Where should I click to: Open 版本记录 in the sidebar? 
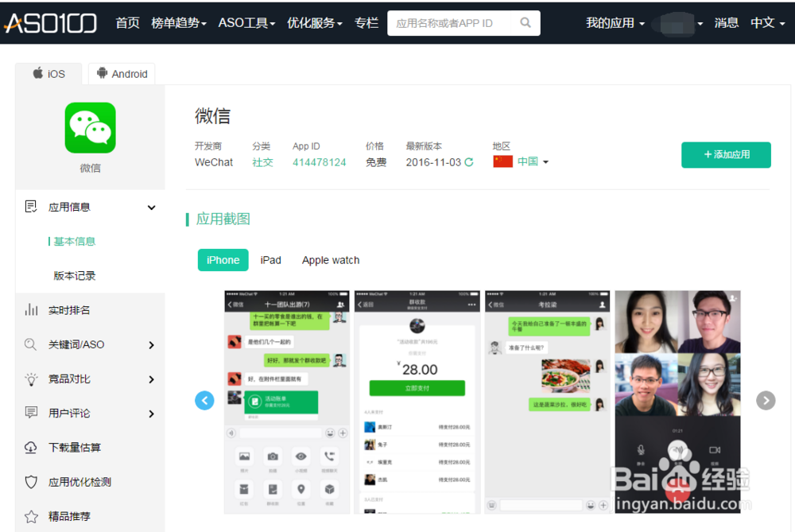75,276
